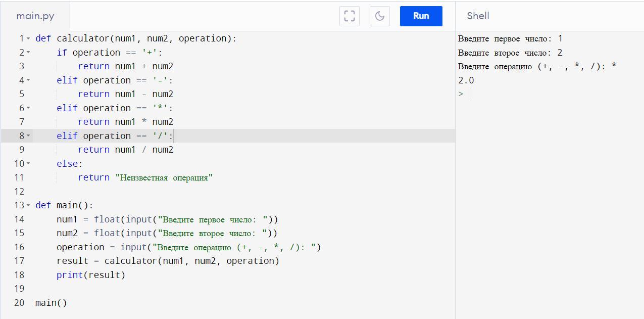
Task: Select the main.py file tab
Action: point(35,16)
